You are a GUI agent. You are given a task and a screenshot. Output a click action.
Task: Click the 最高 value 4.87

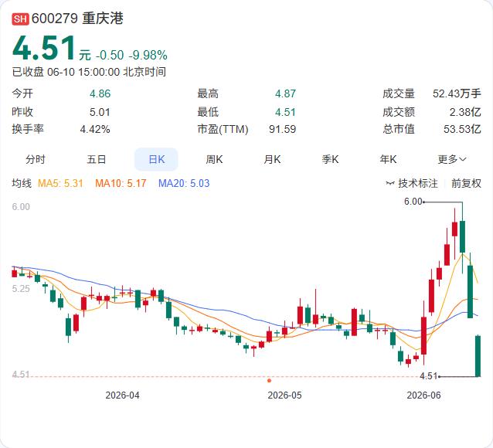[x=285, y=93]
